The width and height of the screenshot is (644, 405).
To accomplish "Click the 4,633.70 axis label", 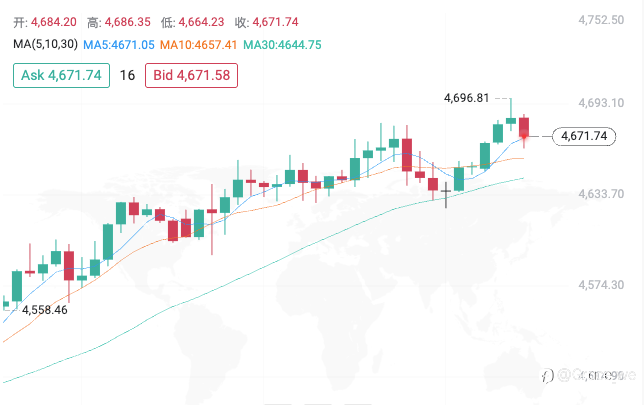I will pyautogui.click(x=601, y=193).
